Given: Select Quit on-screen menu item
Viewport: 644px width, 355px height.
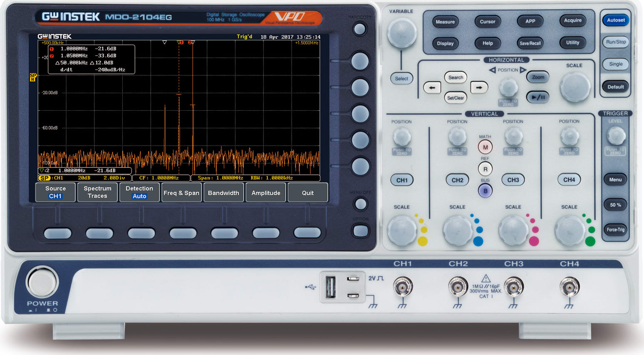Looking at the screenshot, I should pos(308,192).
